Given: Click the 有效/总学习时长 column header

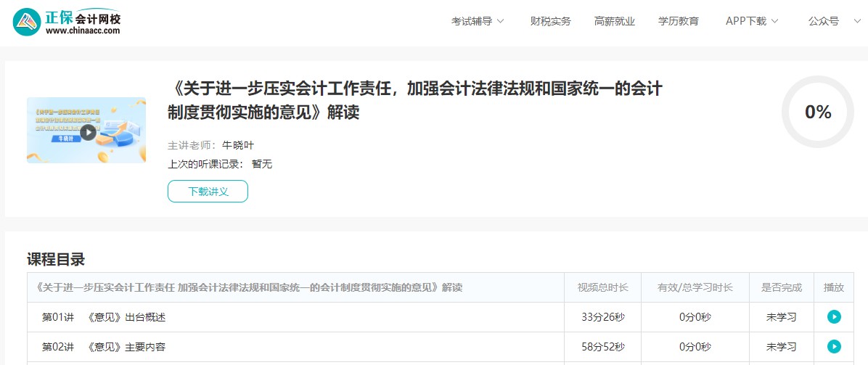Looking at the screenshot, I should point(695,287).
